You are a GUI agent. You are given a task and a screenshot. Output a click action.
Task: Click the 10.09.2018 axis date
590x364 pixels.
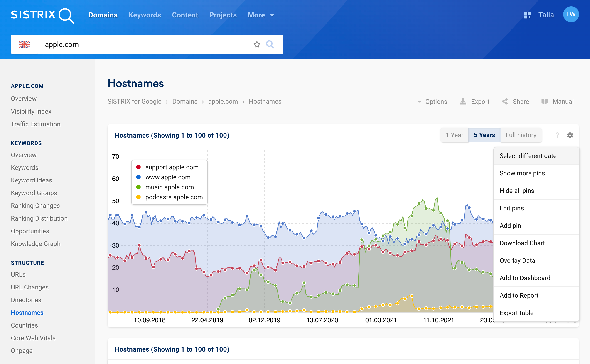150,320
